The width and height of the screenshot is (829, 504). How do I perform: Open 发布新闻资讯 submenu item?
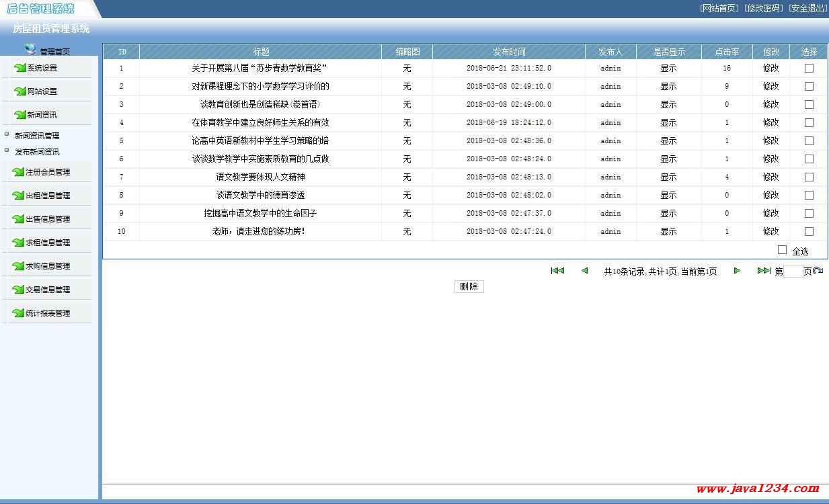click(37, 152)
